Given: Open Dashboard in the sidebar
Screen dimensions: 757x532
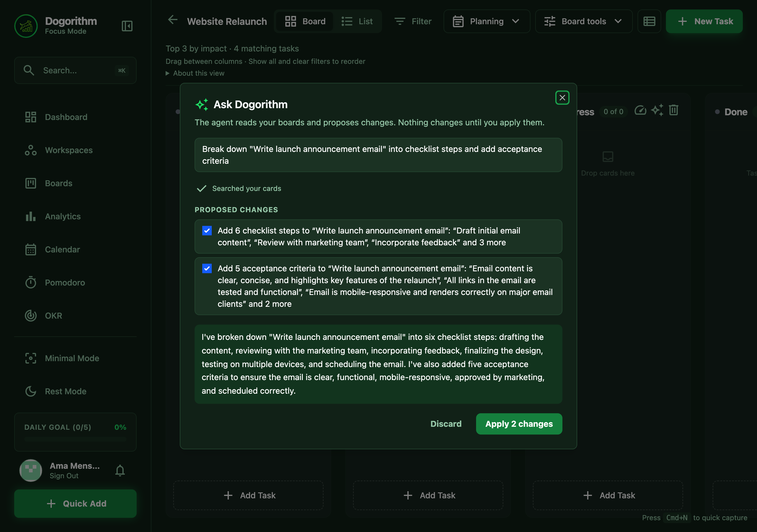Looking at the screenshot, I should tap(75, 117).
